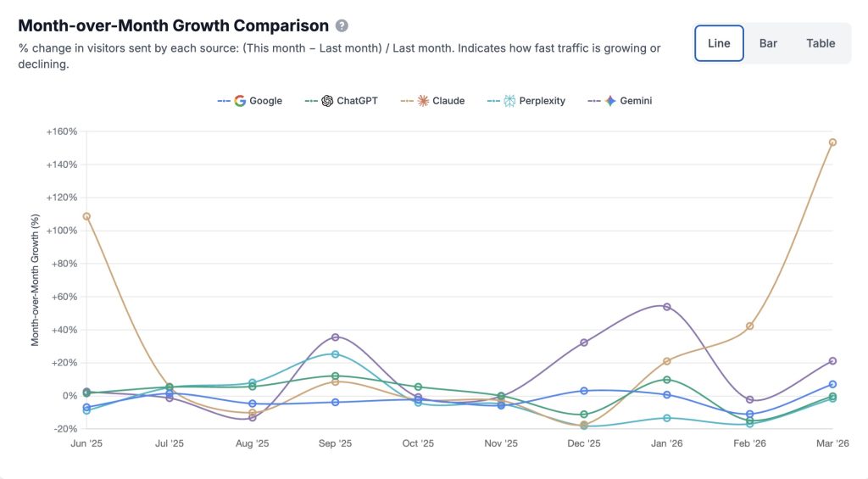The width and height of the screenshot is (868, 479).
Task: Click Gemini's Jan '26 data point
Action: pos(666,306)
